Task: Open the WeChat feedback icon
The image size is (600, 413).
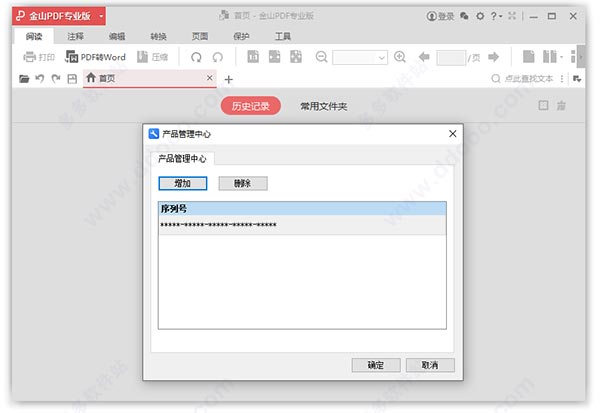Action: coord(464,16)
